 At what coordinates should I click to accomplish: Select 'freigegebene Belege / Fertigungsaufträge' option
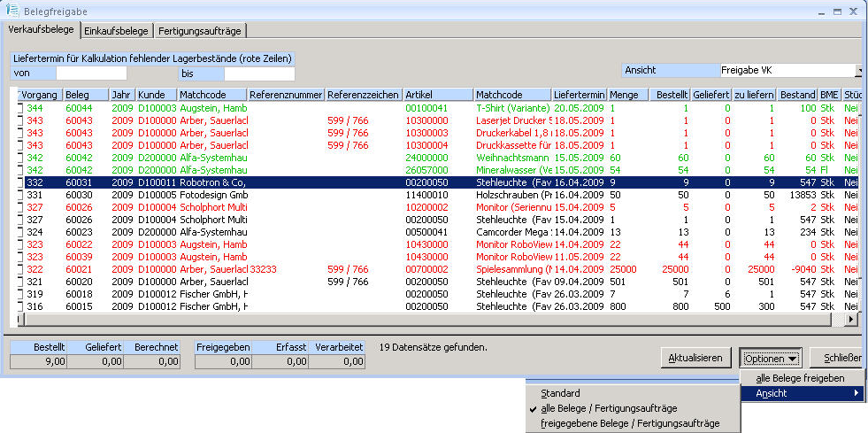tap(630, 424)
